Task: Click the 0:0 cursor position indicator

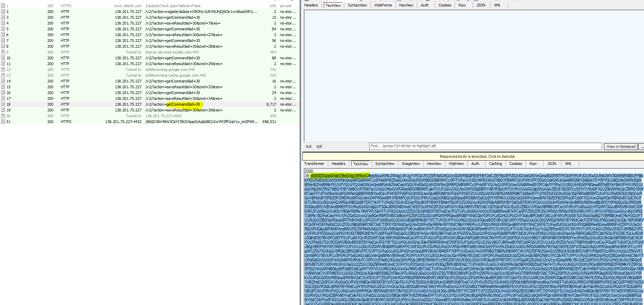Action: pyautogui.click(x=309, y=147)
